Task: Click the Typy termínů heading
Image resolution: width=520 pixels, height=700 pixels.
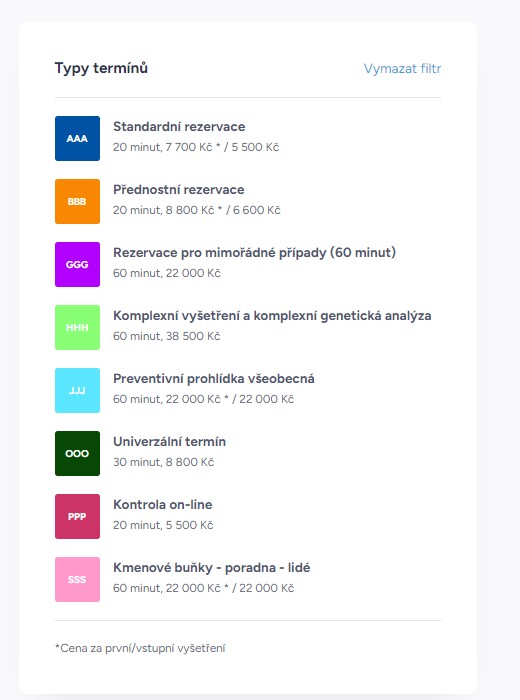Action: point(101,68)
